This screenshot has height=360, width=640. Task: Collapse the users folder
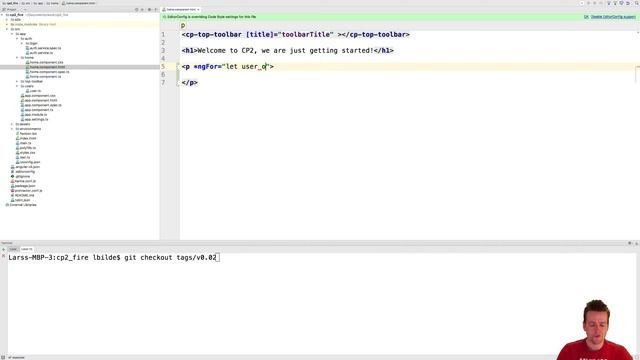(17, 86)
